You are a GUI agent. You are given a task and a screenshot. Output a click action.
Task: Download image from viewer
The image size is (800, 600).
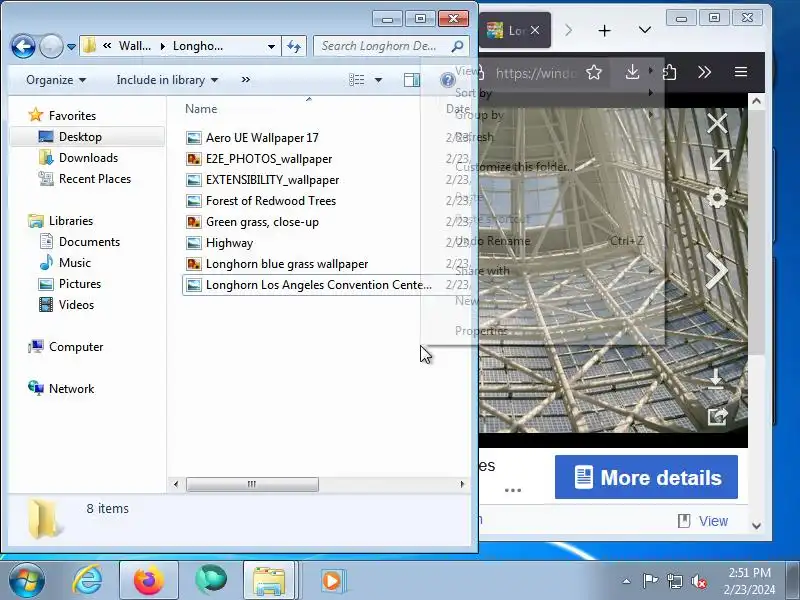coord(716,379)
